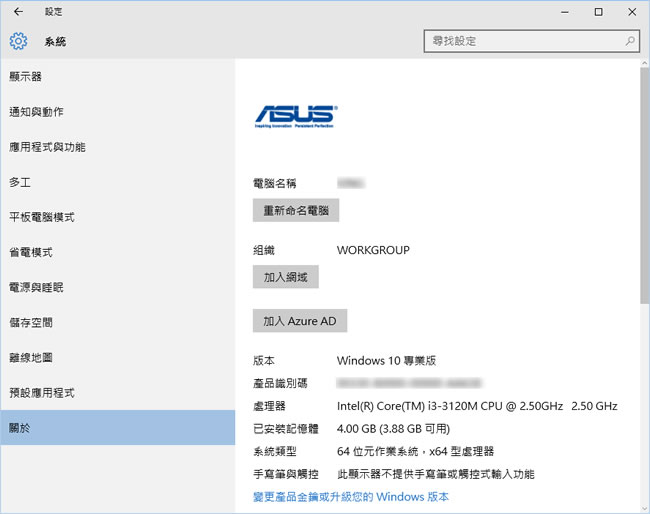
Task: Click the vertical scrollbar thumb
Action: 645,186
